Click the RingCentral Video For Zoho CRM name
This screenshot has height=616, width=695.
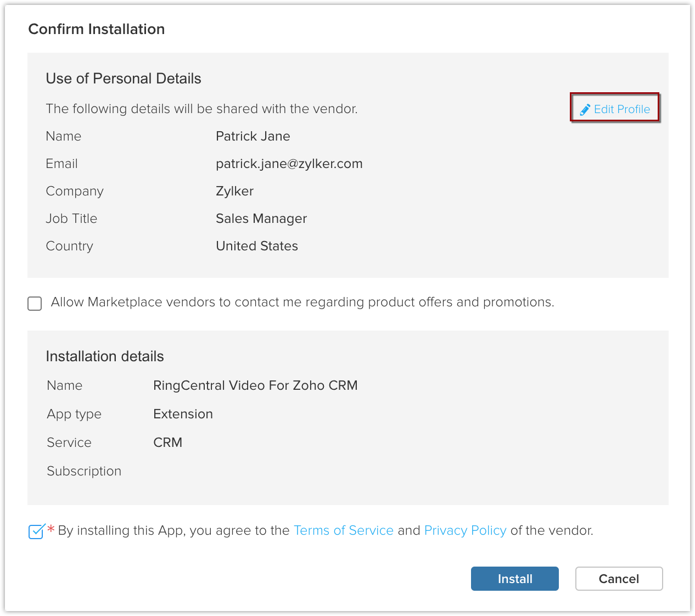(x=255, y=385)
